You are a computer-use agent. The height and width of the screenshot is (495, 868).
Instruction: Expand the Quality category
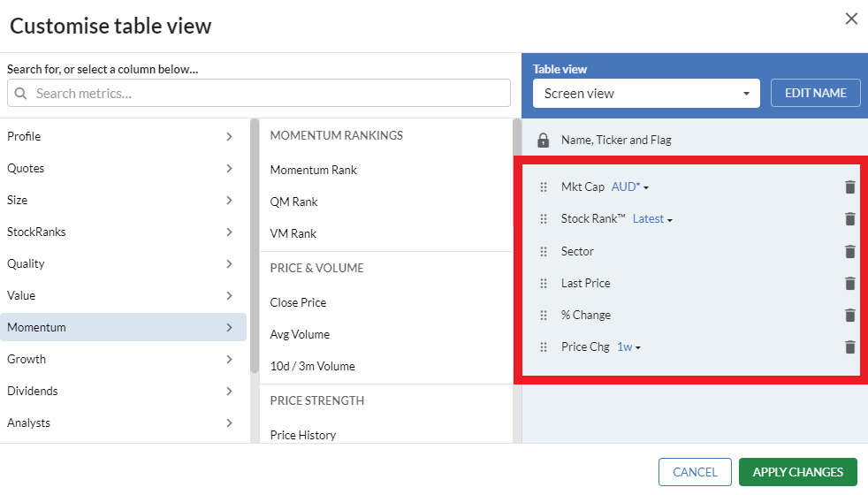point(121,263)
